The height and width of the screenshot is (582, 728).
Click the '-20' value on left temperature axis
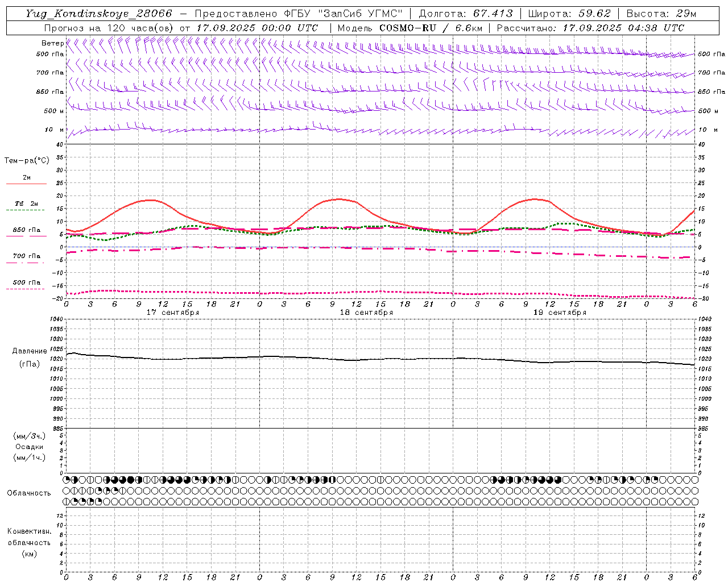point(57,298)
